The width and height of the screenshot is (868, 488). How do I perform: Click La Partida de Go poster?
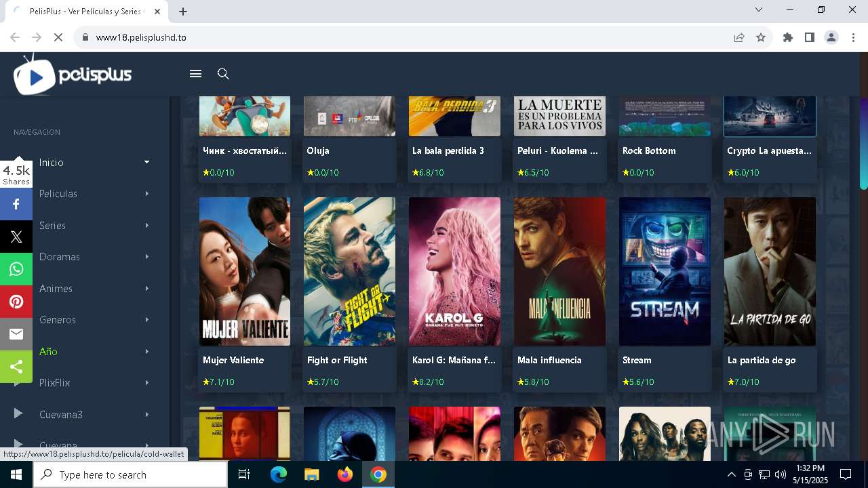coord(770,271)
